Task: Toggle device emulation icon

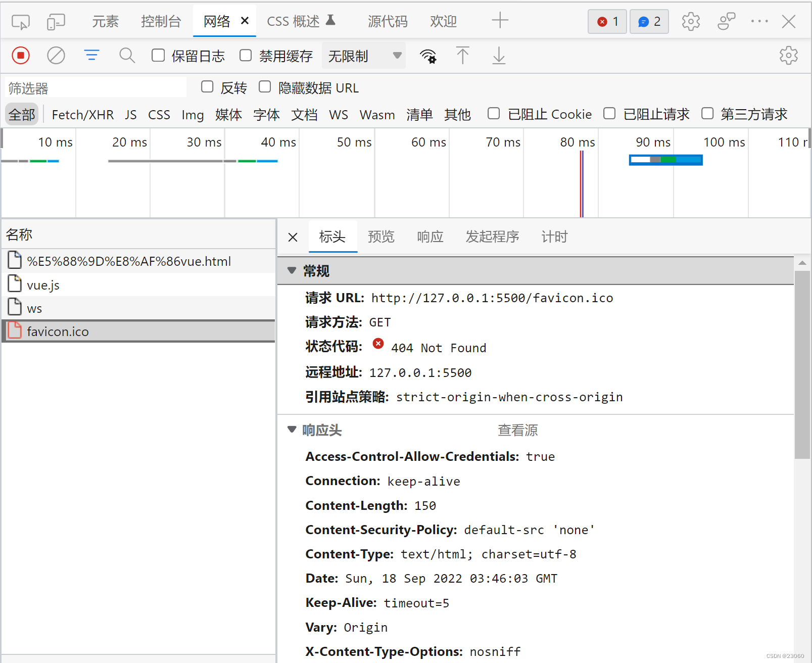Action: (x=56, y=22)
